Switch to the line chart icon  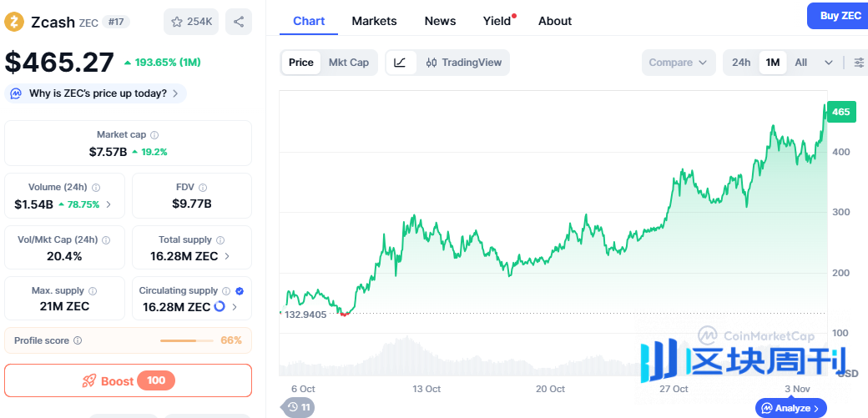coord(400,63)
